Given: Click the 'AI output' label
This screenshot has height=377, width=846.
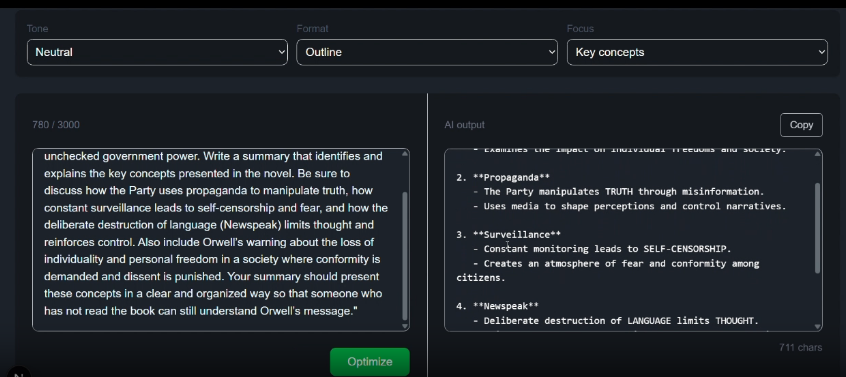Looking at the screenshot, I should 465,125.
